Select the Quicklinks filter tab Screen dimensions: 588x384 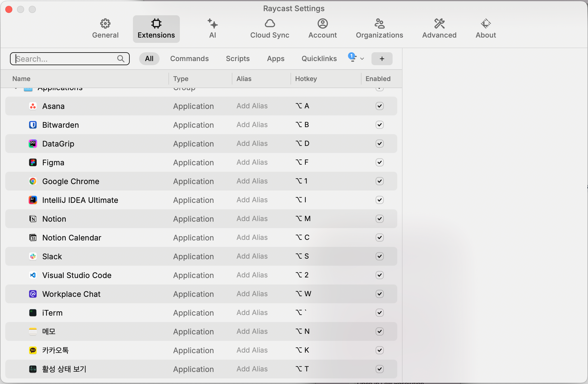319,59
